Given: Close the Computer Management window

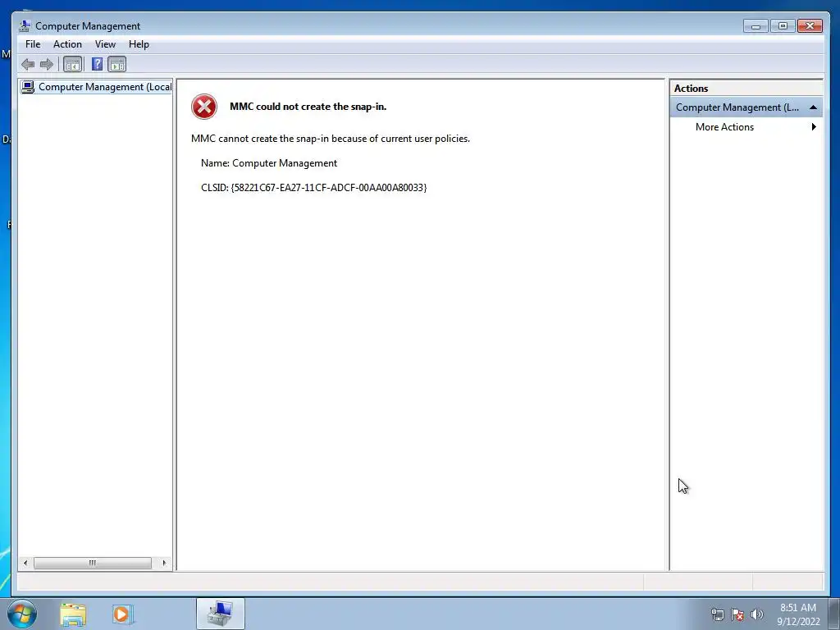Looking at the screenshot, I should point(810,25).
